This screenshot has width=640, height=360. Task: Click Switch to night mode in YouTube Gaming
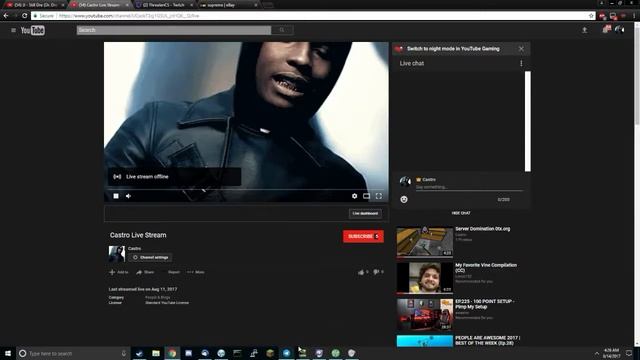453,49
